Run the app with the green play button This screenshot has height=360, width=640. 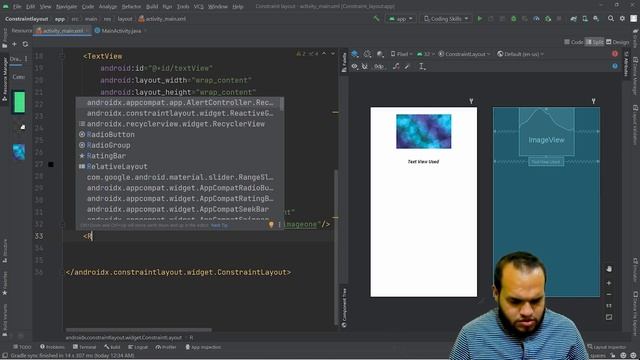tap(480, 19)
